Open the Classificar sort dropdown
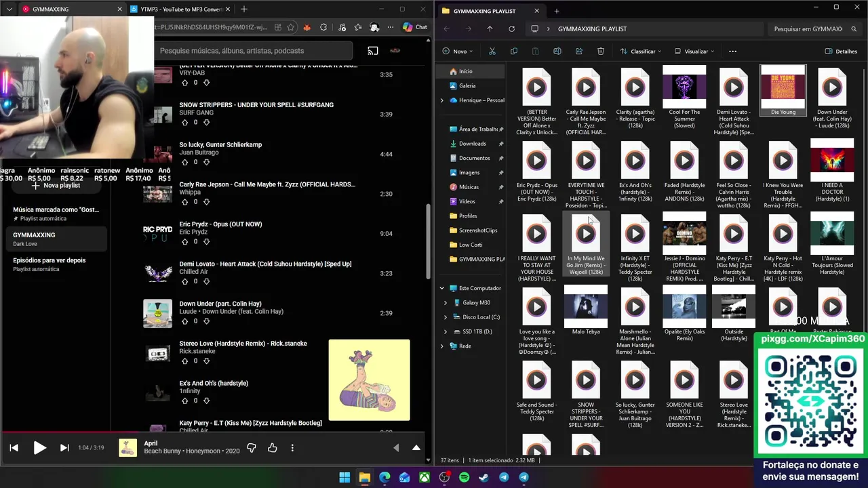Image resolution: width=868 pixels, height=488 pixels. [641, 51]
